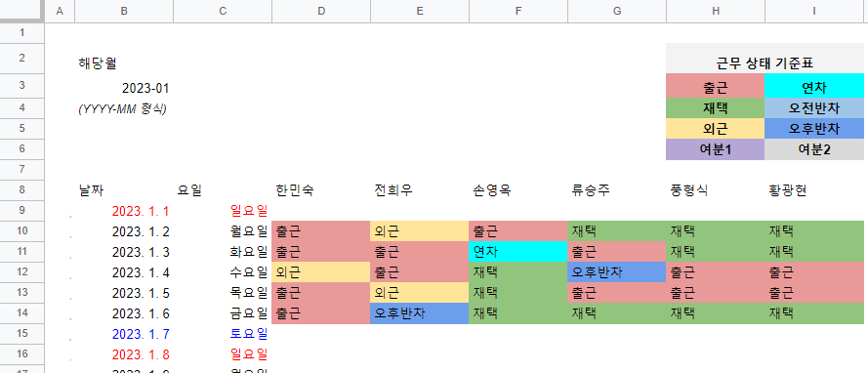Click the (YYYY-MM 형식) hint cell
Screen dimensions: 868x373
coord(124,108)
